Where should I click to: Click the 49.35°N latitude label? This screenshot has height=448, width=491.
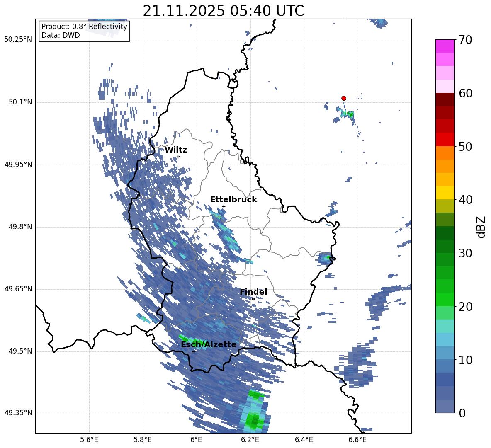(18, 413)
